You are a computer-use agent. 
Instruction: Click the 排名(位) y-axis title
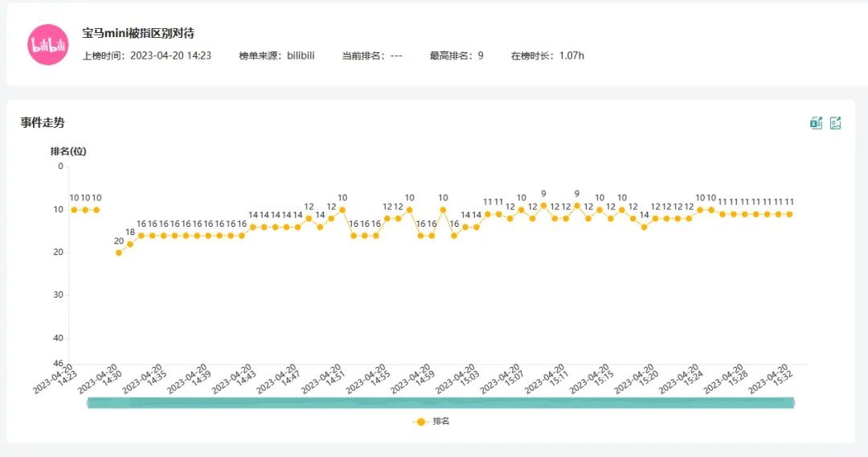(68, 151)
